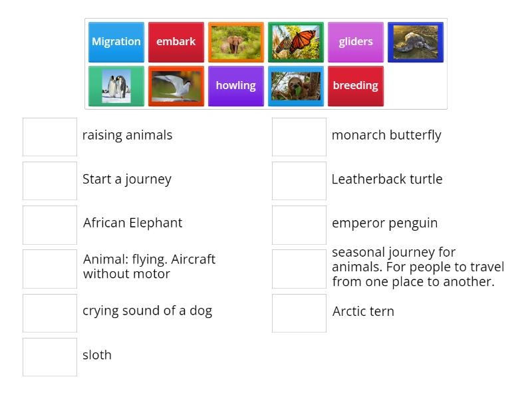Click the slot beside seasonal journey definition
The height and width of the screenshot is (399, 532).
pyautogui.click(x=299, y=268)
